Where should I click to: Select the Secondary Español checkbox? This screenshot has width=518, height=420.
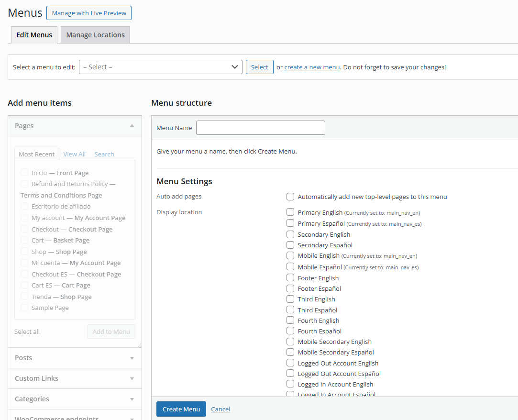coord(290,245)
